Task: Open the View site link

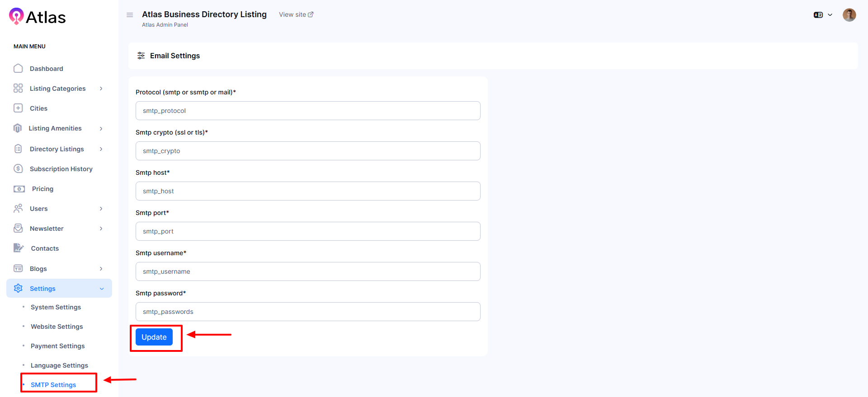Action: coord(296,14)
